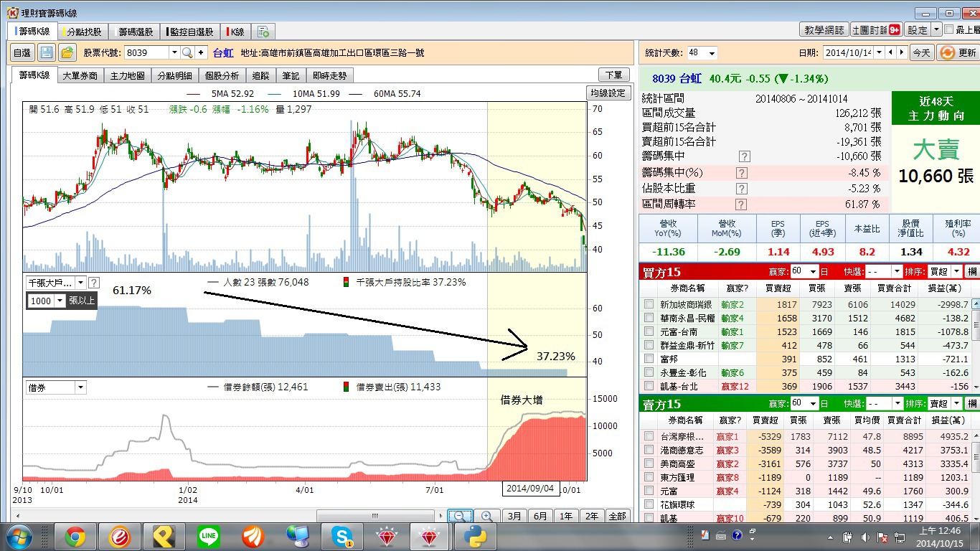The image size is (980, 551).
Task: Go to next date with right arrow
Action: (x=901, y=52)
